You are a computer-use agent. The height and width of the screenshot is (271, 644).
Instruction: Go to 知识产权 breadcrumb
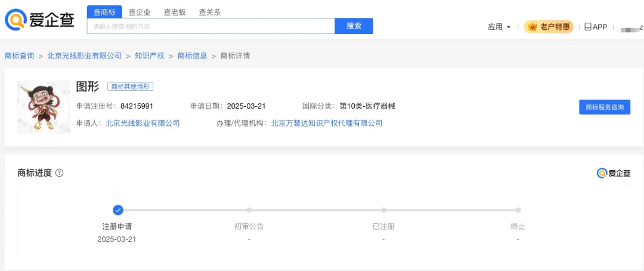point(150,56)
